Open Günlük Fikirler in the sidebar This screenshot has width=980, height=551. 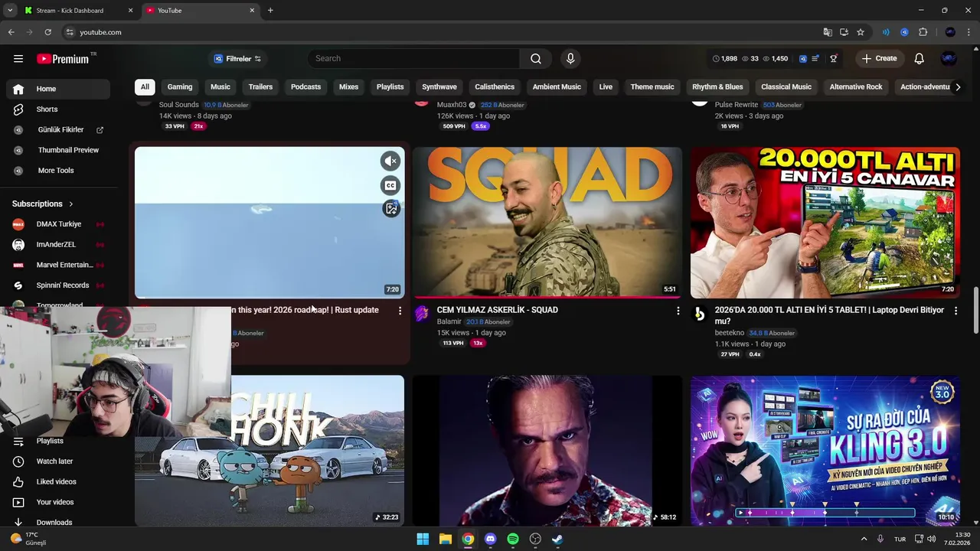pyautogui.click(x=60, y=130)
